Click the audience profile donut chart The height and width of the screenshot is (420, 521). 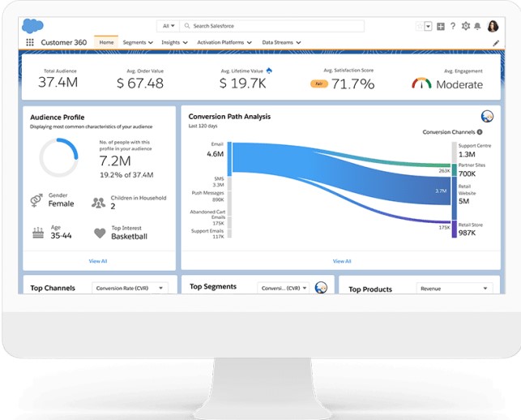(59, 157)
